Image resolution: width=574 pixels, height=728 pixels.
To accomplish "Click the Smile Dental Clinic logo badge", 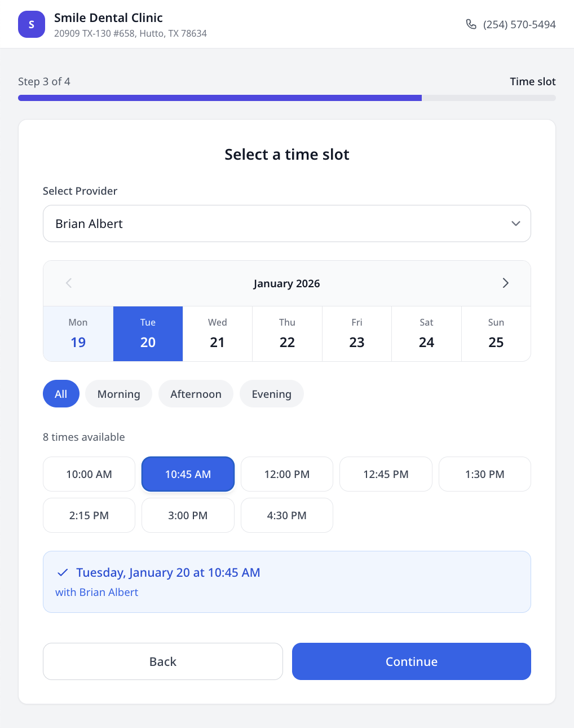I will click(x=32, y=24).
